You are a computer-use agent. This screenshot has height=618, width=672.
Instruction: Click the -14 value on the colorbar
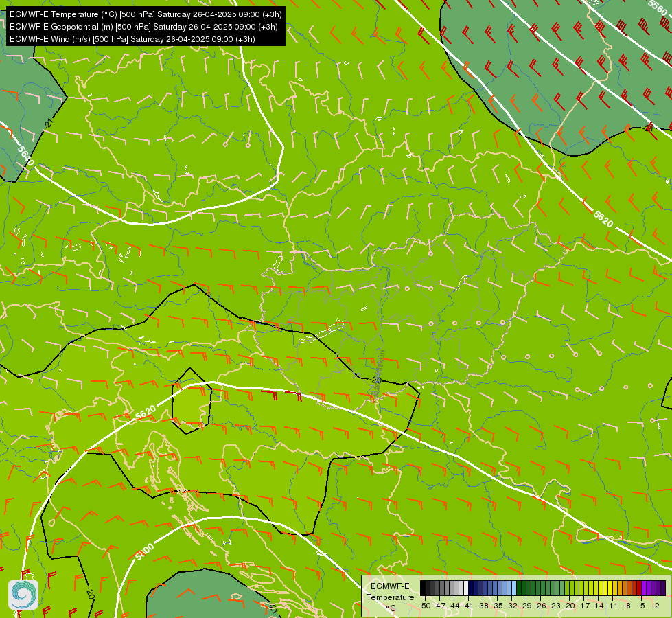[599, 606]
